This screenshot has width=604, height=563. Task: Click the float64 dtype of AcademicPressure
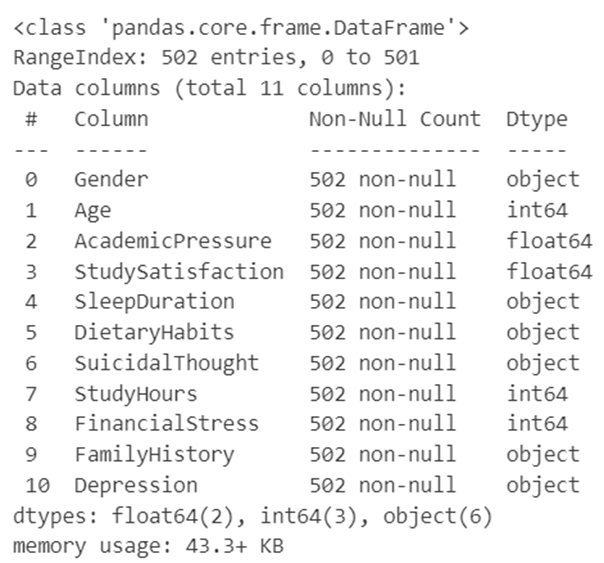click(x=549, y=241)
